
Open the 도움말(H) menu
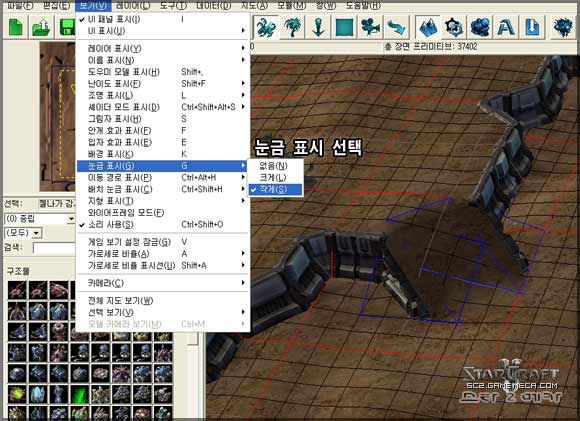click(x=363, y=6)
